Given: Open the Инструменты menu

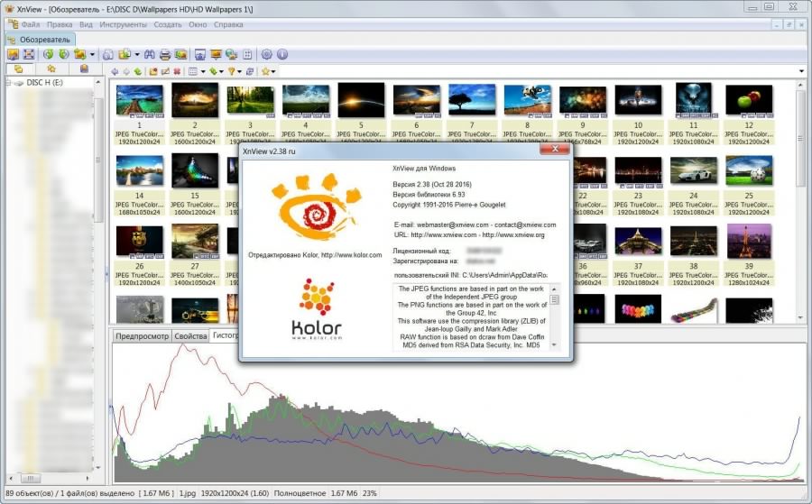Looking at the screenshot, I should coord(123,24).
